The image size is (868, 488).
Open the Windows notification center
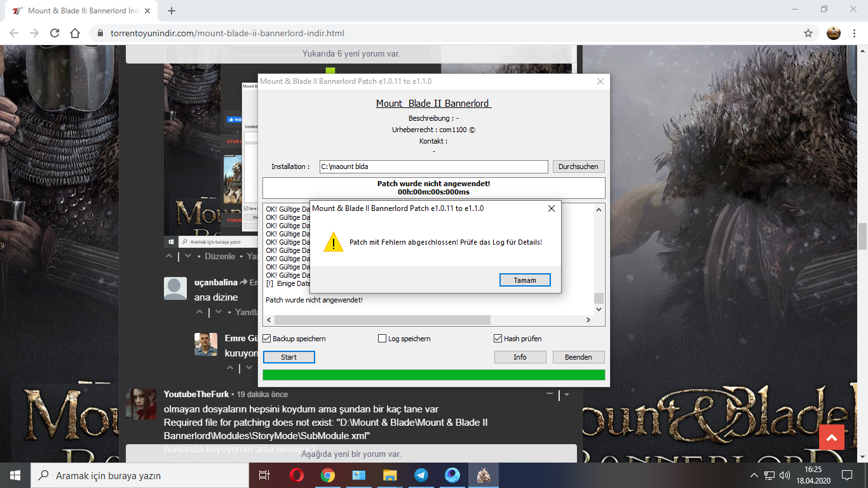click(x=847, y=475)
